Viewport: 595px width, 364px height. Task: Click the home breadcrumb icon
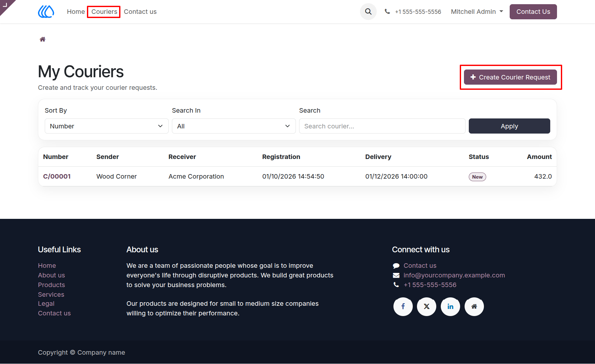pyautogui.click(x=42, y=39)
